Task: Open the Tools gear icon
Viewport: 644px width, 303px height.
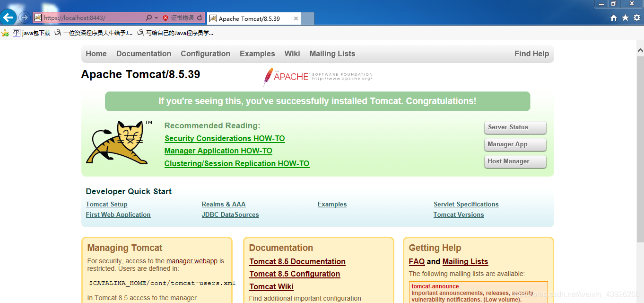Action: point(636,18)
